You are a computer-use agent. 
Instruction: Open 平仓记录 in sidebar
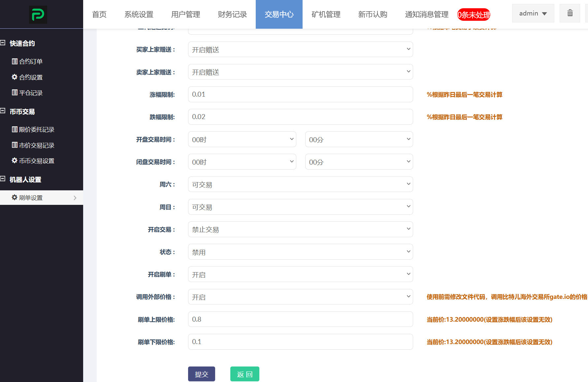[x=27, y=93]
